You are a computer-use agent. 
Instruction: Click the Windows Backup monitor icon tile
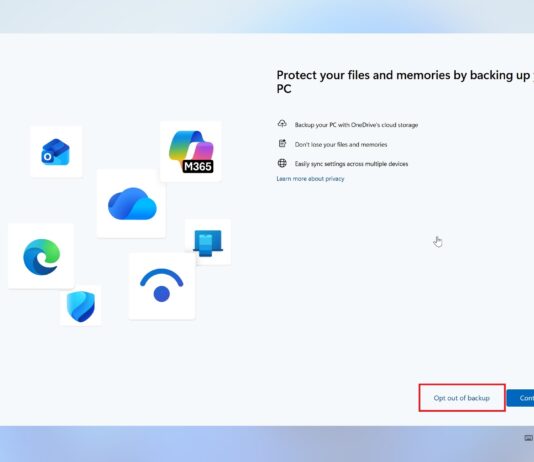(208, 242)
